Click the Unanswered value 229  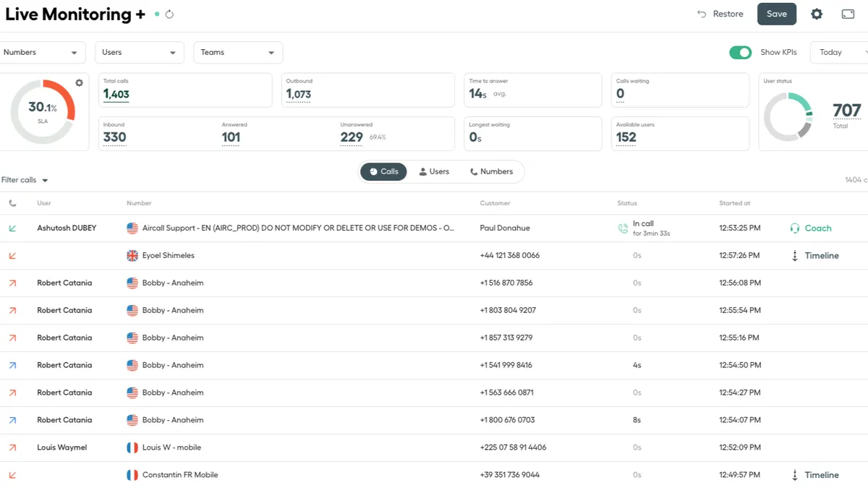point(352,137)
